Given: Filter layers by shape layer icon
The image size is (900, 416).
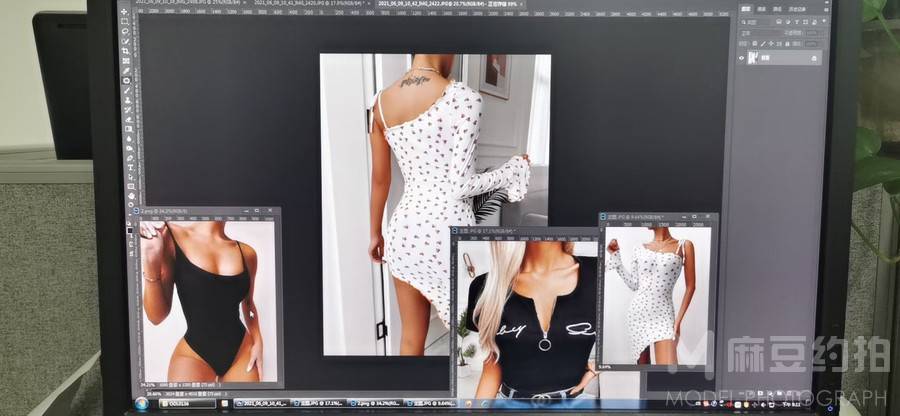Looking at the screenshot, I should tap(805, 22).
